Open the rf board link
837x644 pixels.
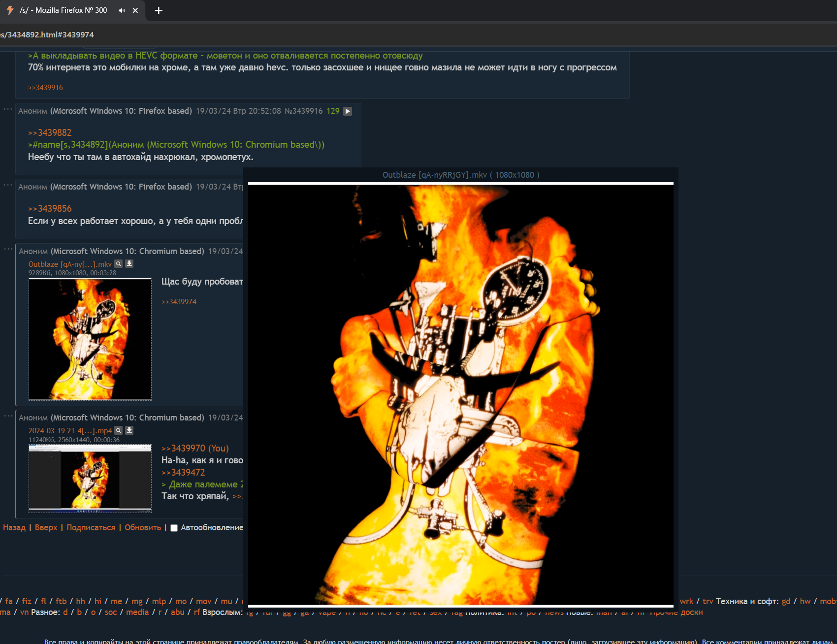(x=197, y=612)
